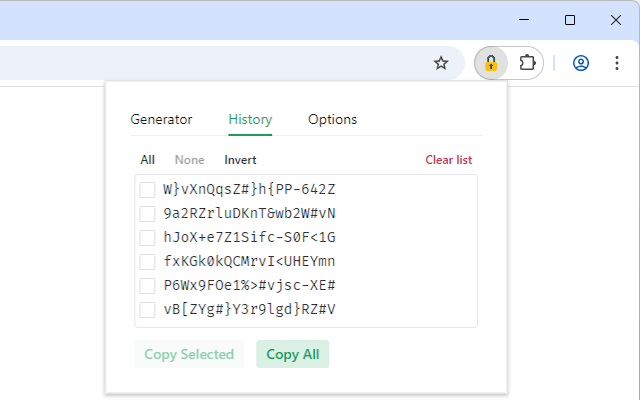Click the password generator extension lock icon
Image resolution: width=640 pixels, height=400 pixels.
[491, 63]
